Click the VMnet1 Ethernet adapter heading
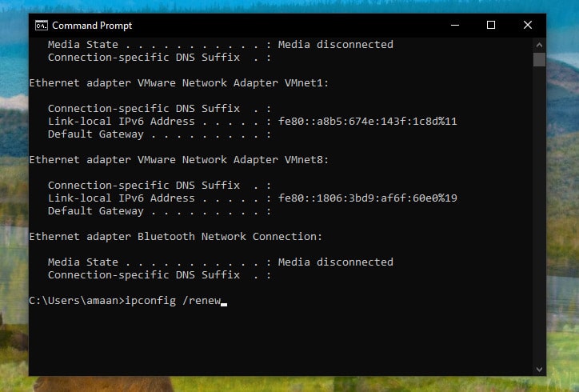The width and height of the screenshot is (579, 392). point(178,82)
